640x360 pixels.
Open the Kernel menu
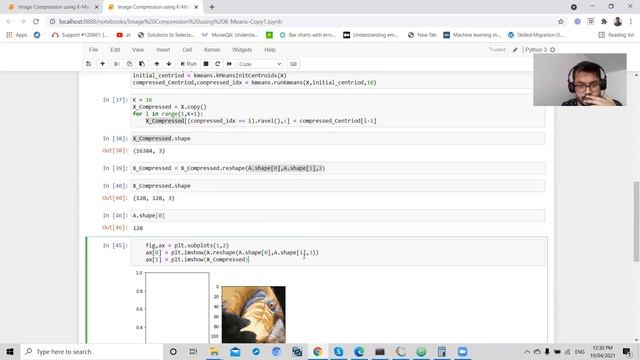coord(212,50)
